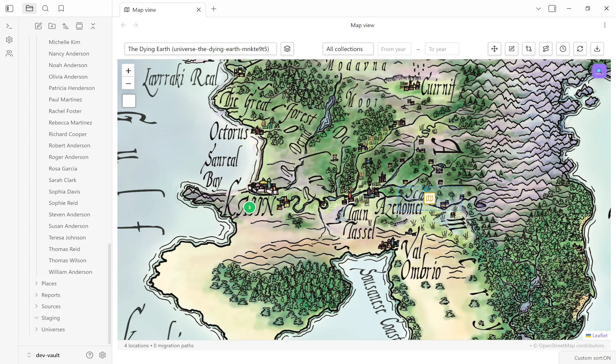Image resolution: width=616 pixels, height=364 pixels.
Task: Open the timeline clock icon
Action: click(x=563, y=49)
